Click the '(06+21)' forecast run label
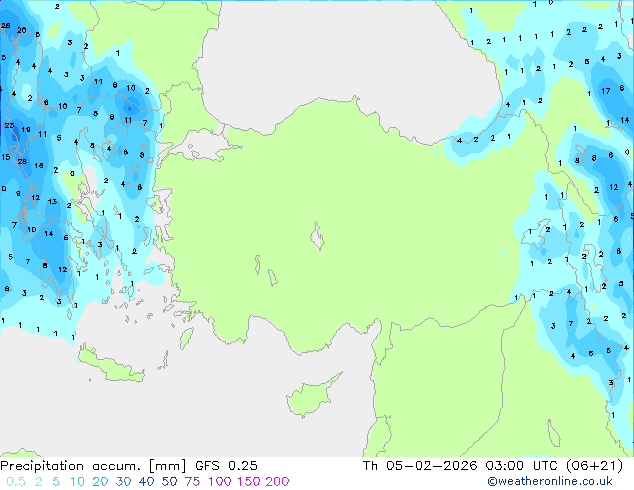Screen dimensions: 634x490 tap(594, 466)
